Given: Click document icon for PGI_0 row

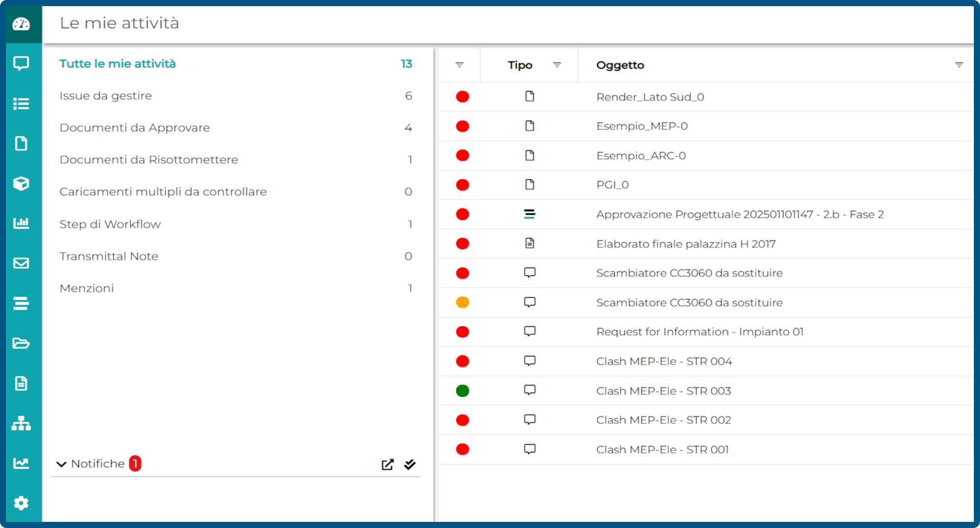Looking at the screenshot, I should pyautogui.click(x=530, y=184).
